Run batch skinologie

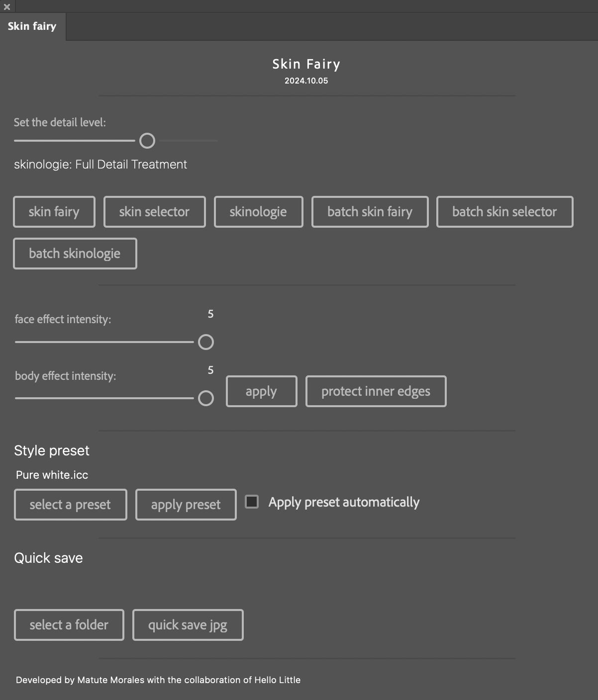(x=75, y=254)
